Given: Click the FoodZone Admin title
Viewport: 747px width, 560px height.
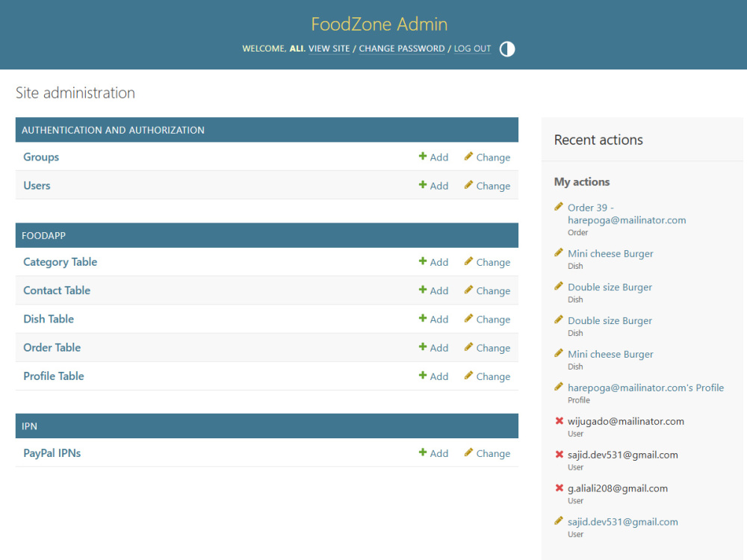Looking at the screenshot, I should 379,24.
